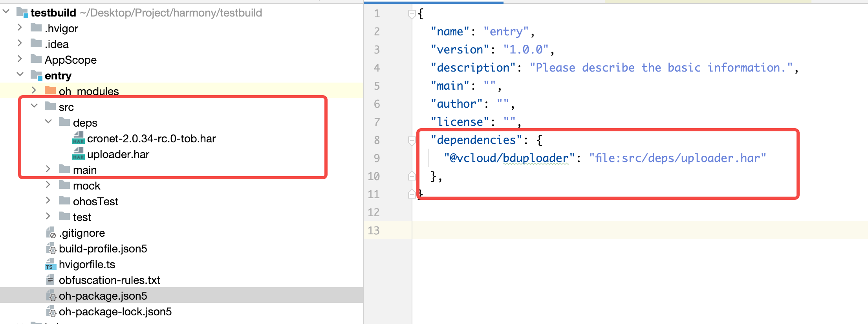
Task: Click the src folder icon
Action: click(50, 106)
